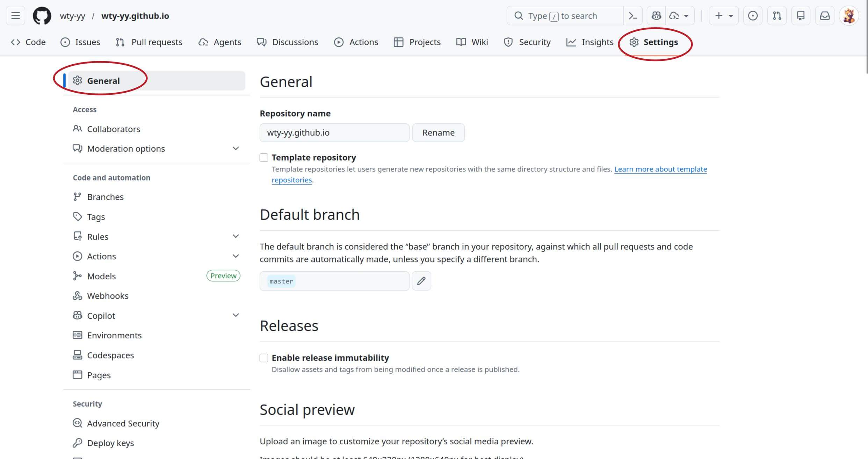Viewport: 868px width, 459px height.
Task: Go to GitHub homepage via Octocat logo
Action: pyautogui.click(x=42, y=16)
